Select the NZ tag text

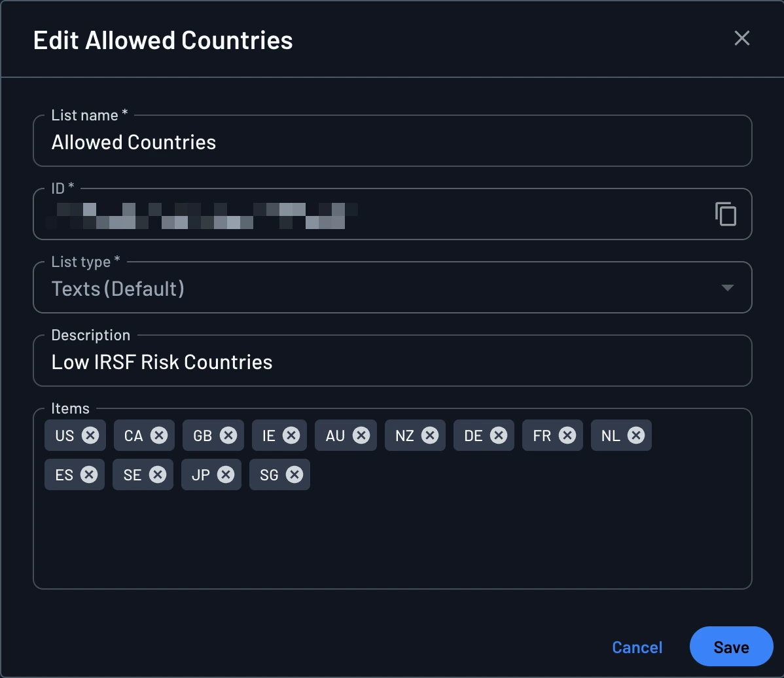tap(404, 435)
